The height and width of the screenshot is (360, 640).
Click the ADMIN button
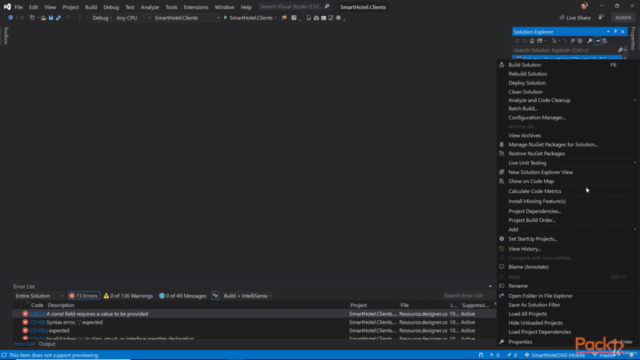point(623,18)
